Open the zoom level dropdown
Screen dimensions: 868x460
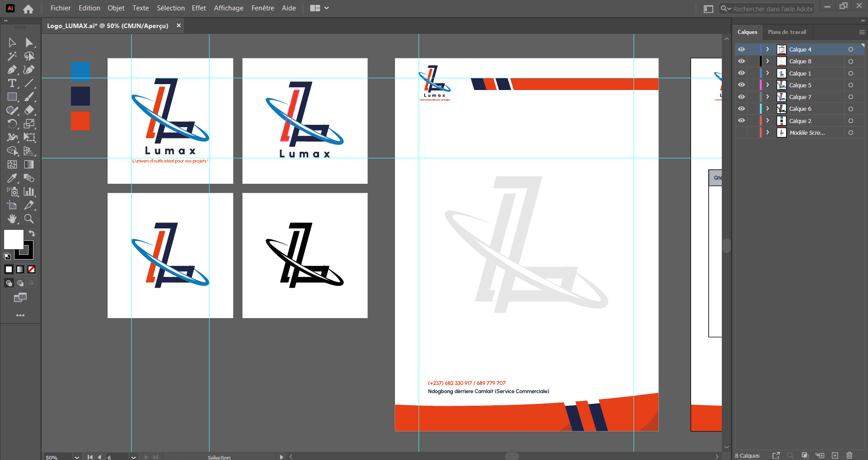[x=77, y=457]
